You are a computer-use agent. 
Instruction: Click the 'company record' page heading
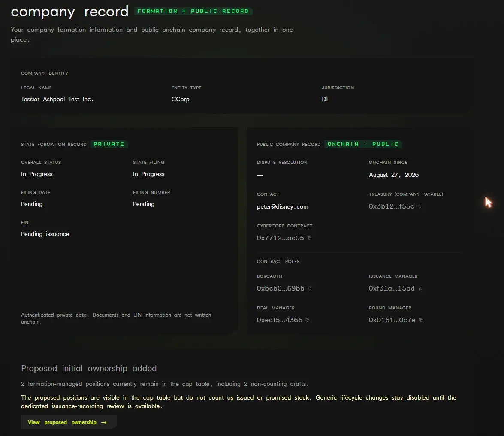point(69,12)
